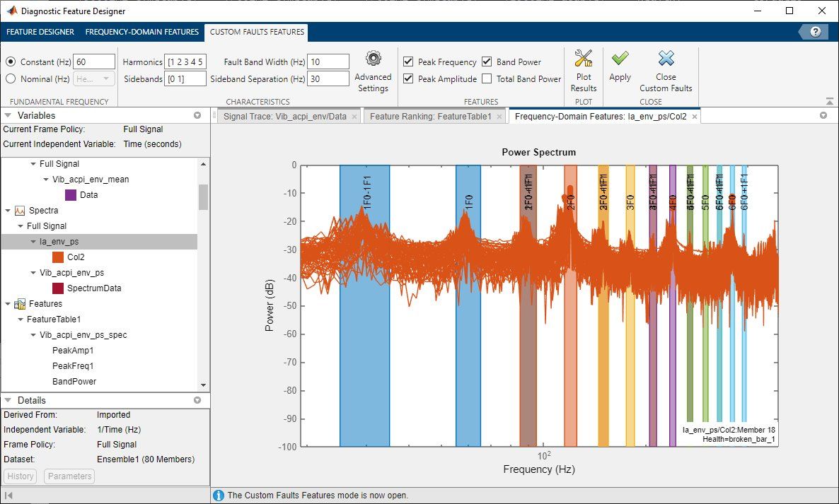
Task: Open the document tabs actions dropdown
Action: tap(823, 116)
